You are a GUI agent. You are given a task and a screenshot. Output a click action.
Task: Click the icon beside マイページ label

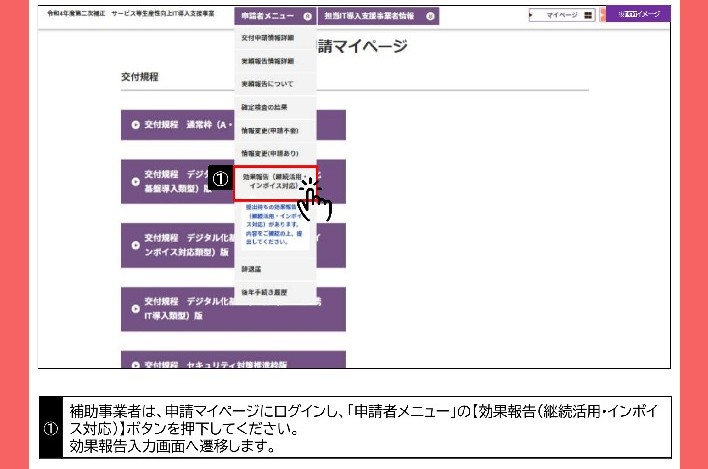(x=588, y=15)
